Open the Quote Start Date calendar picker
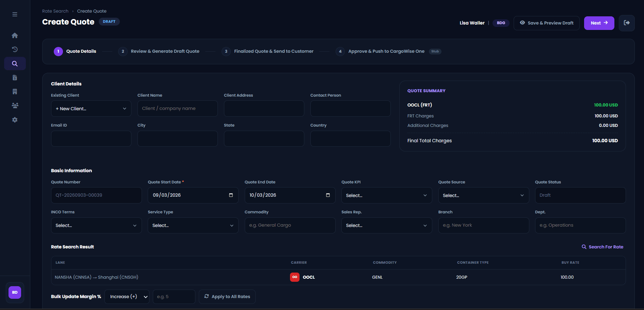Screen dimensions: 644x310 pyautogui.click(x=231, y=195)
